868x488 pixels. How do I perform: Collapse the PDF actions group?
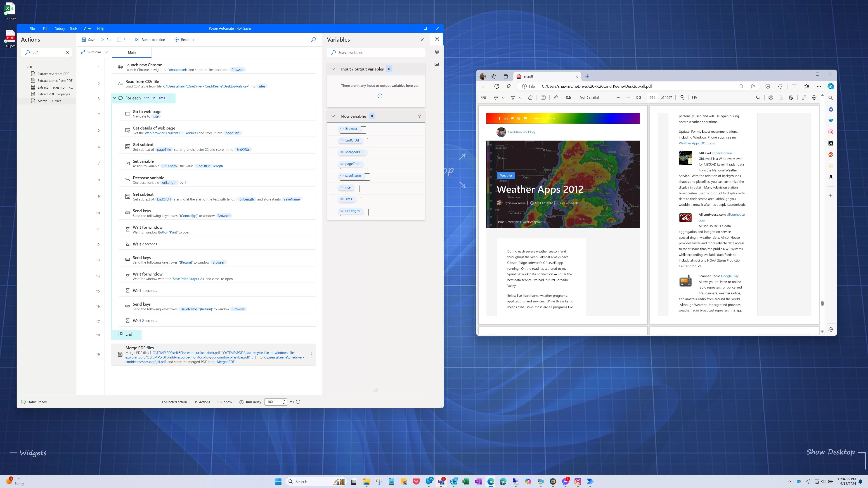click(x=23, y=67)
